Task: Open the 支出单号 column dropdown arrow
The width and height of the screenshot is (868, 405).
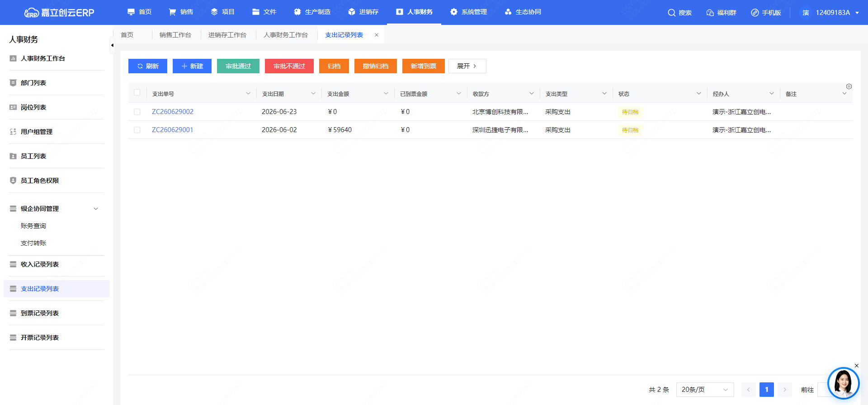Action: pyautogui.click(x=248, y=94)
